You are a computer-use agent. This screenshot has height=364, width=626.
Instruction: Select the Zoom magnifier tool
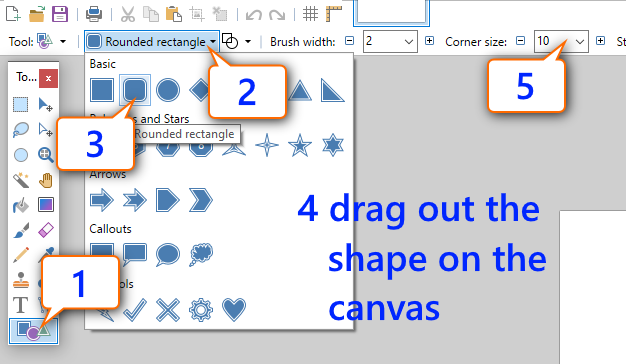click(46, 155)
